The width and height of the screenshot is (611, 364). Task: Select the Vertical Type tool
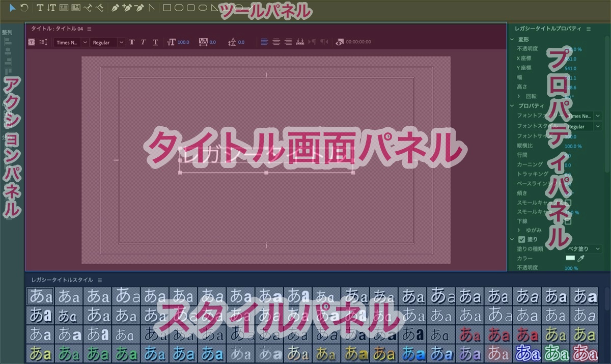(51, 8)
